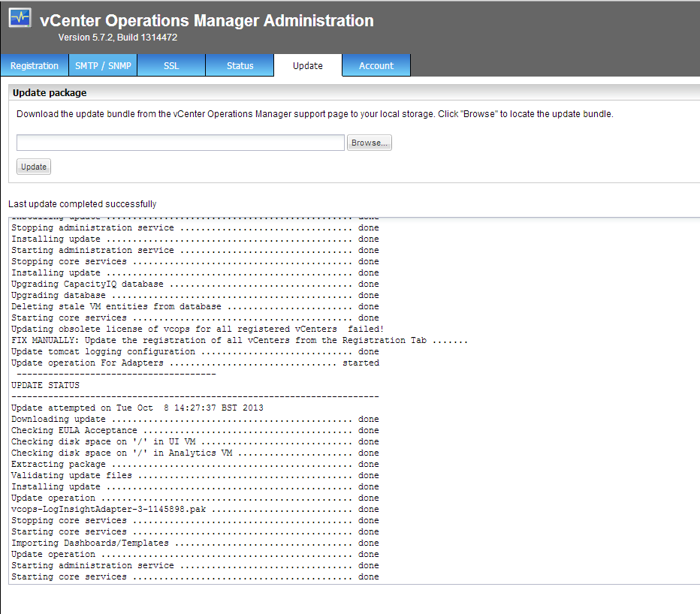Viewport: 700px width, 614px height.
Task: Switch to the SMTP / SNMP tab
Action: click(x=103, y=66)
